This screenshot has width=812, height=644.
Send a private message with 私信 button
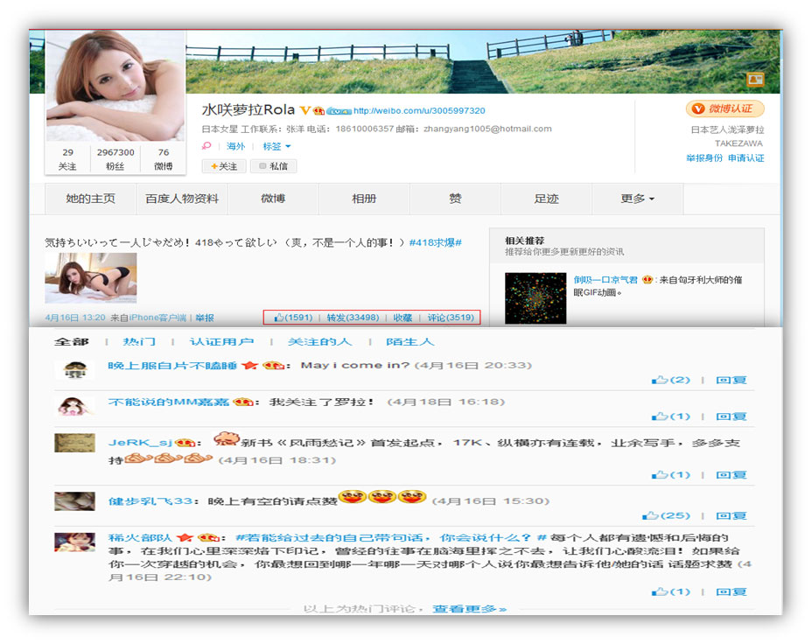(x=273, y=165)
